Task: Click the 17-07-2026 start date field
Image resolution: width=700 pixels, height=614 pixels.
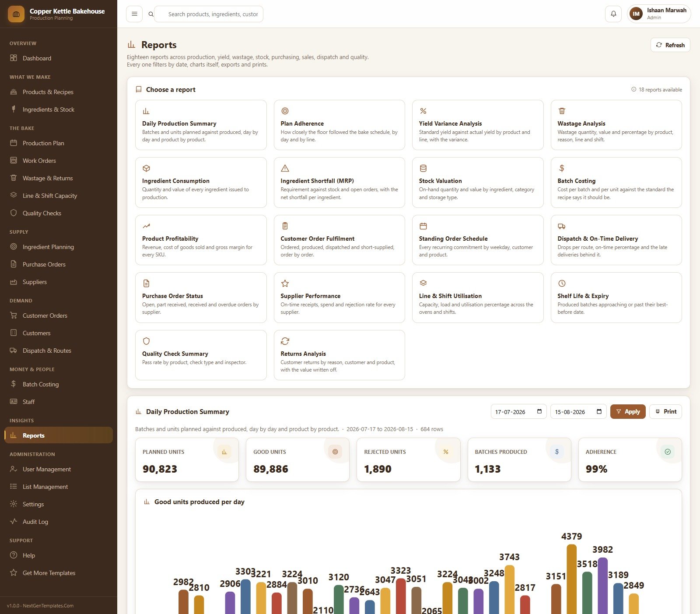Action: pyautogui.click(x=519, y=411)
